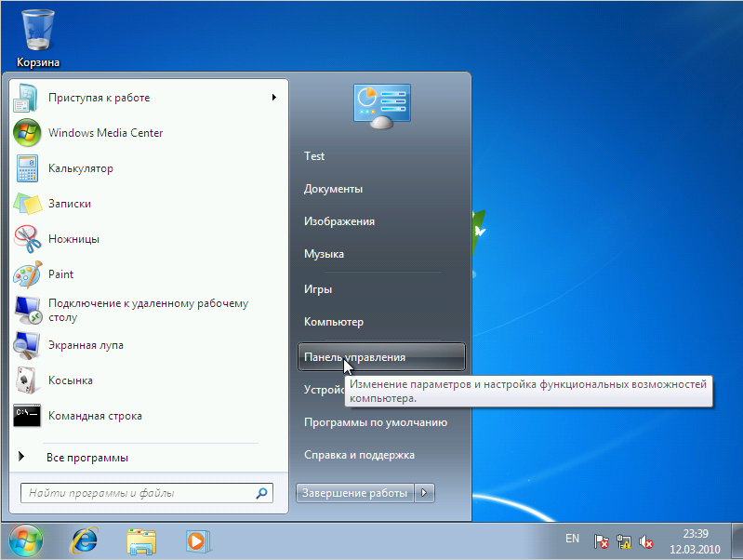Open Программы по умолчанию
The height and width of the screenshot is (560, 743).
[376, 422]
